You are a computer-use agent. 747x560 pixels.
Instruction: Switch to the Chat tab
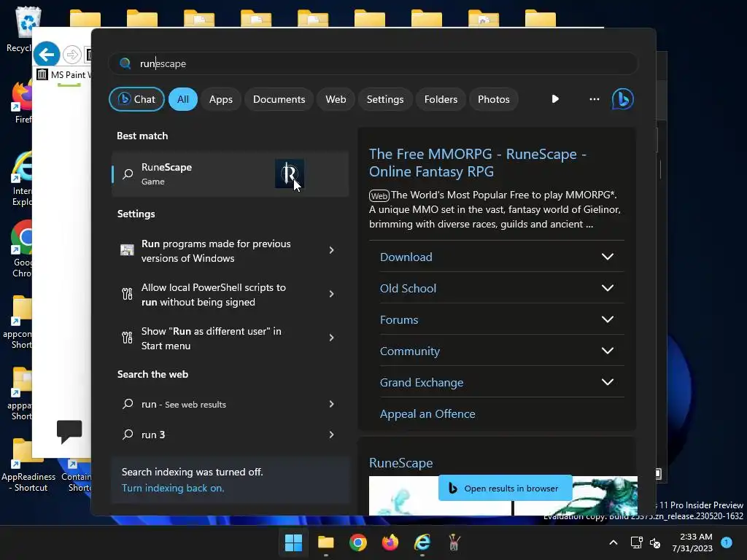(x=136, y=99)
